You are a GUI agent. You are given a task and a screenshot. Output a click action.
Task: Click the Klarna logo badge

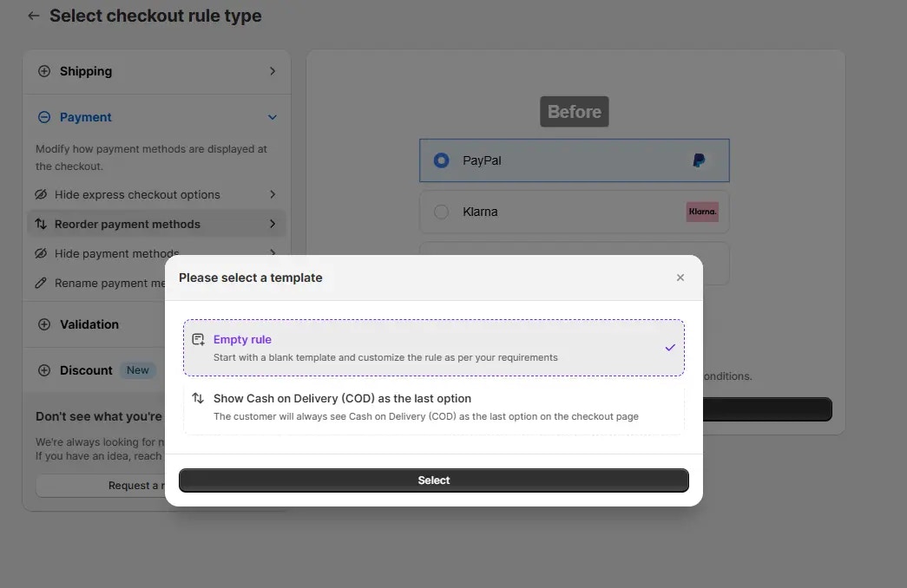(x=702, y=212)
